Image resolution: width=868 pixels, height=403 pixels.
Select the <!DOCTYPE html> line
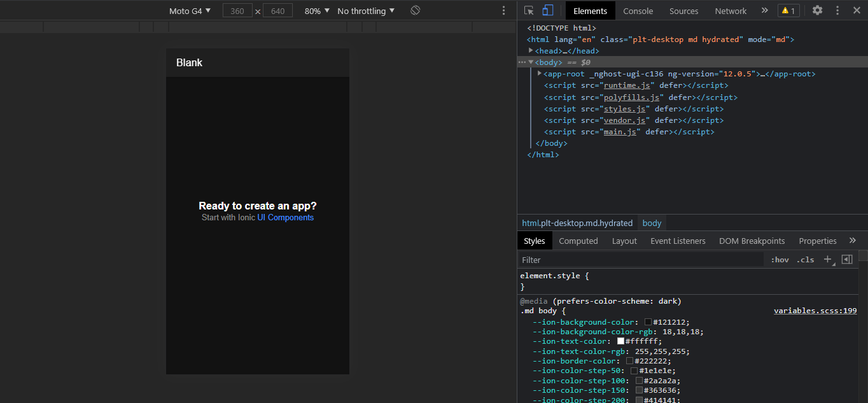(561, 28)
